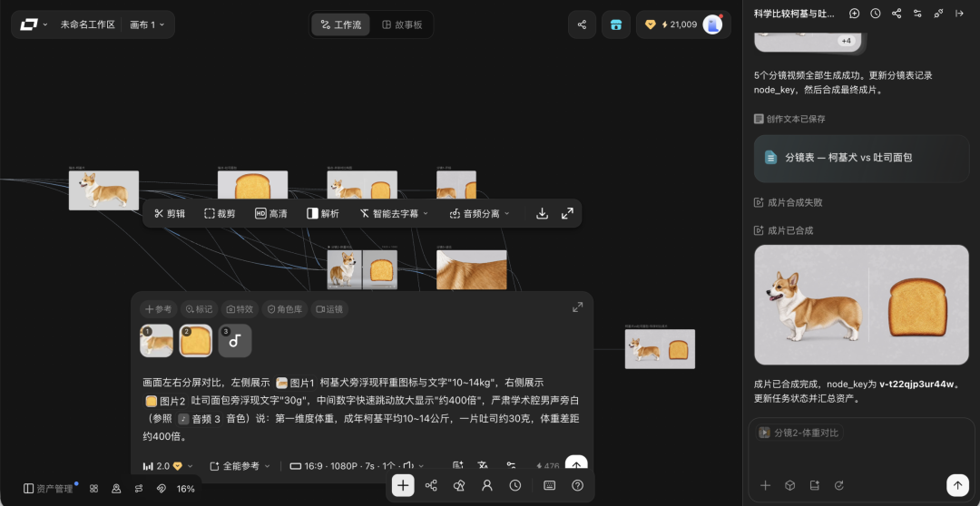This screenshot has width=980, height=506.
Task: Click the 音频 3 inline reference tag
Action: point(200,419)
